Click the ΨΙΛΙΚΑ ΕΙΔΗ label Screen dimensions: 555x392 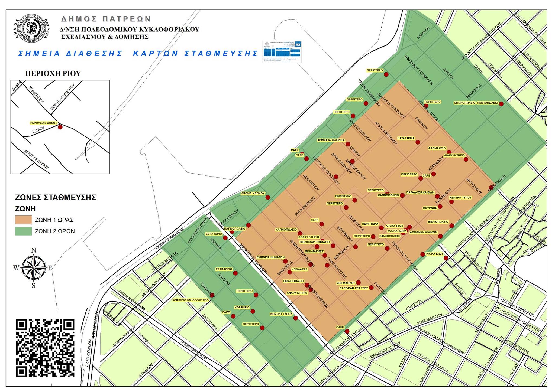(434, 254)
